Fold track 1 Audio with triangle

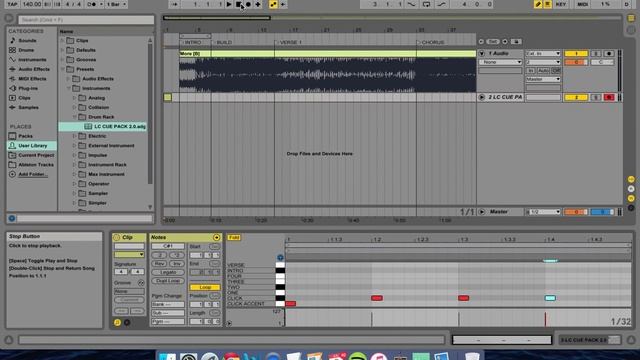click(x=481, y=53)
